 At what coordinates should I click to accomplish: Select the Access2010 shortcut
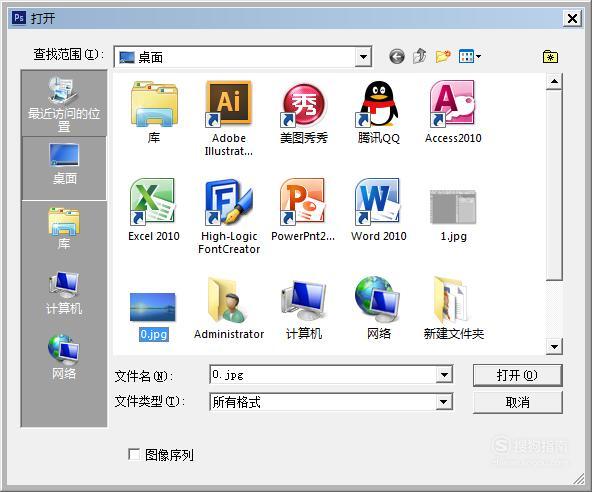click(x=453, y=112)
